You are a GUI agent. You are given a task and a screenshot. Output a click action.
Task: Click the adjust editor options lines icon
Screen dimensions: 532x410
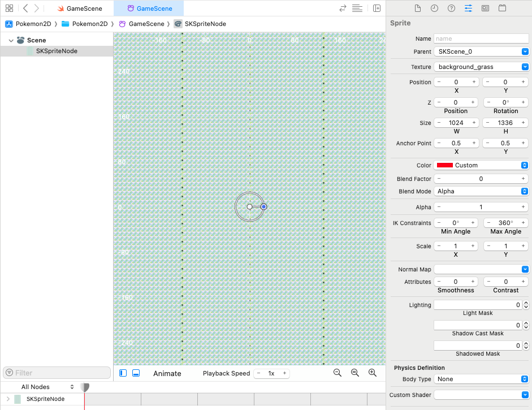[357, 8]
